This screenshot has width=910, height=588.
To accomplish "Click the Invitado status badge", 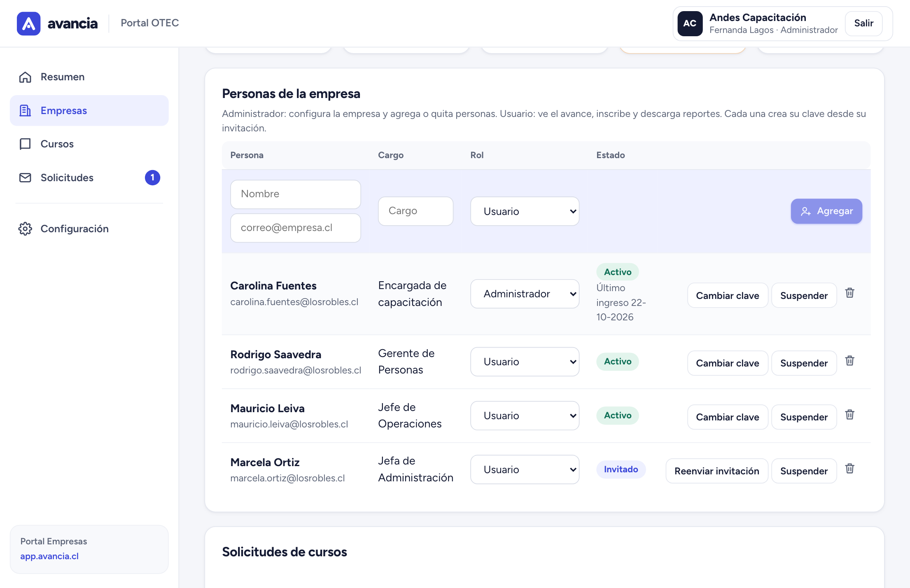I will pyautogui.click(x=621, y=469).
